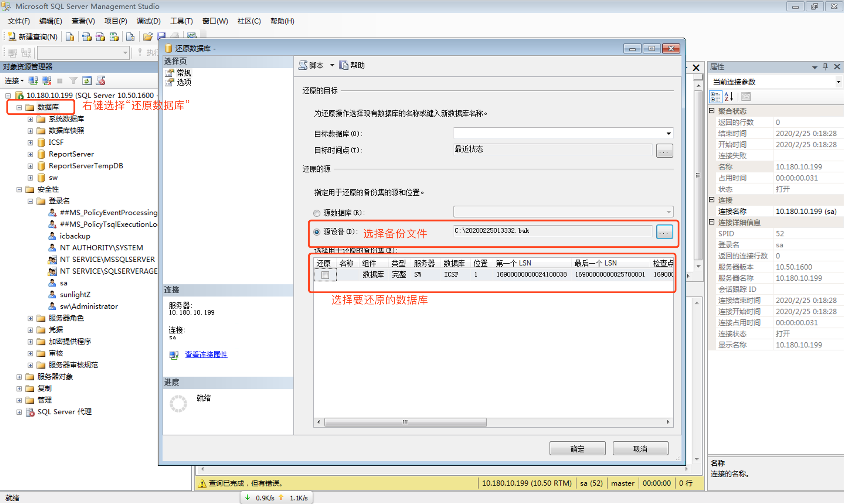
Task: Click the categorized view icon in Properties
Action: [x=715, y=97]
